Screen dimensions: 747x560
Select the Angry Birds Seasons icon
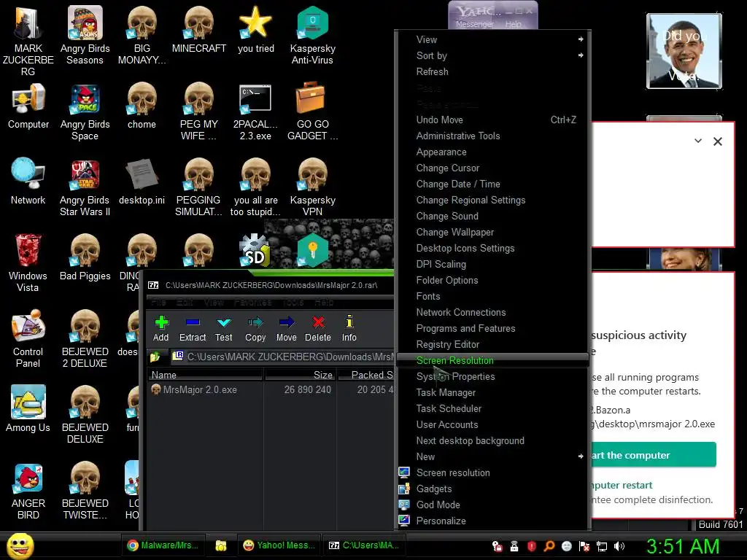[85, 35]
